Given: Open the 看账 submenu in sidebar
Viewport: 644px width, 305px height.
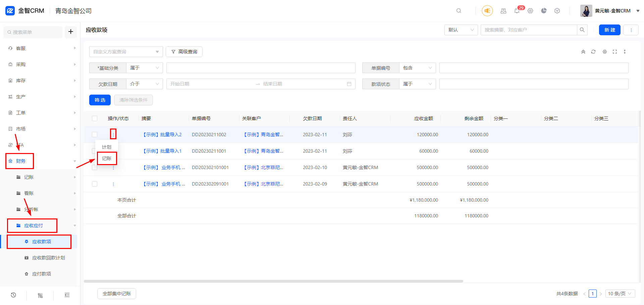Looking at the screenshot, I should click(x=40, y=193).
